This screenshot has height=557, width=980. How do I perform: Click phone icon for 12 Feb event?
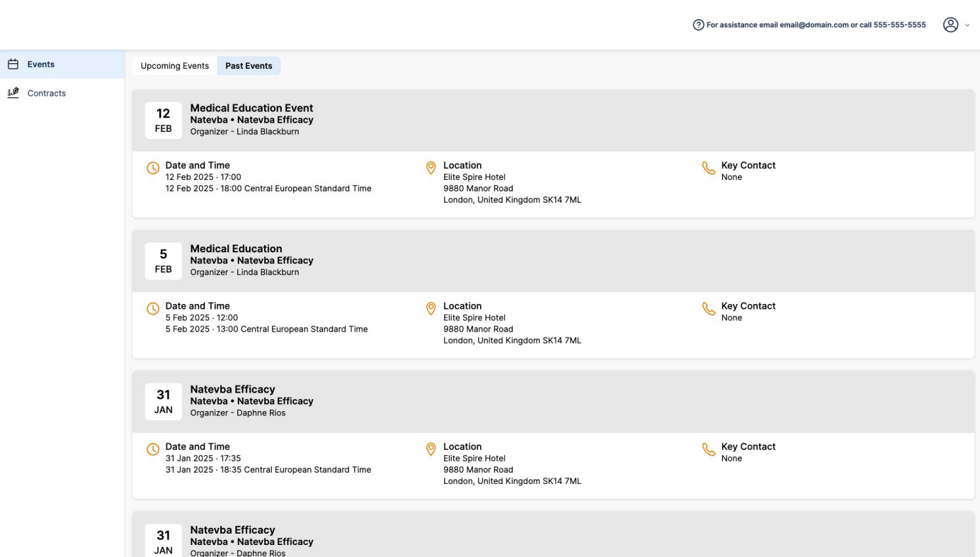(x=709, y=169)
